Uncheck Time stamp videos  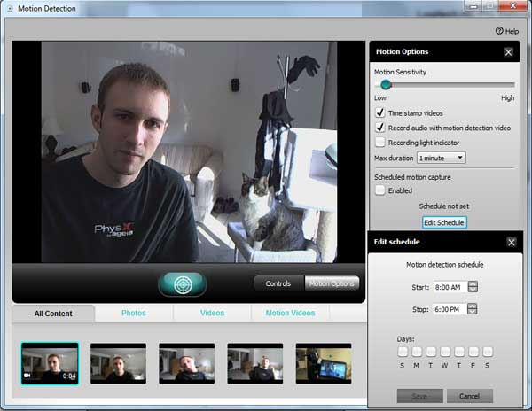pyautogui.click(x=380, y=112)
